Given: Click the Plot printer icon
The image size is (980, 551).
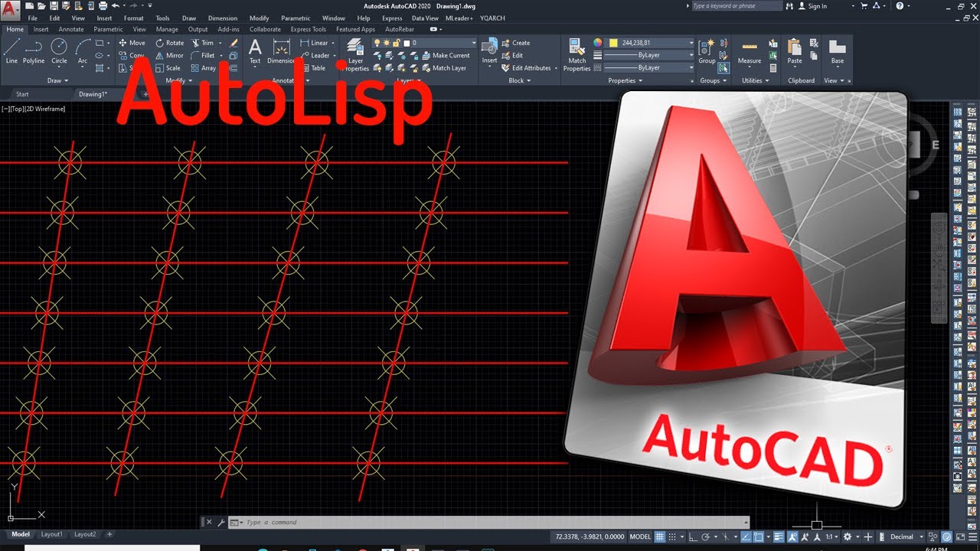Looking at the screenshot, I should 103,6.
